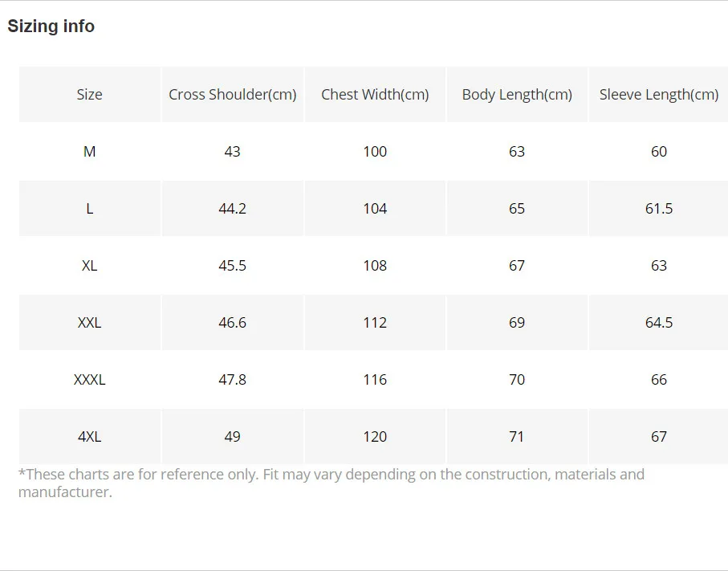Image resolution: width=728 pixels, height=571 pixels.
Task: Click the XL size row label
Action: 89,266
